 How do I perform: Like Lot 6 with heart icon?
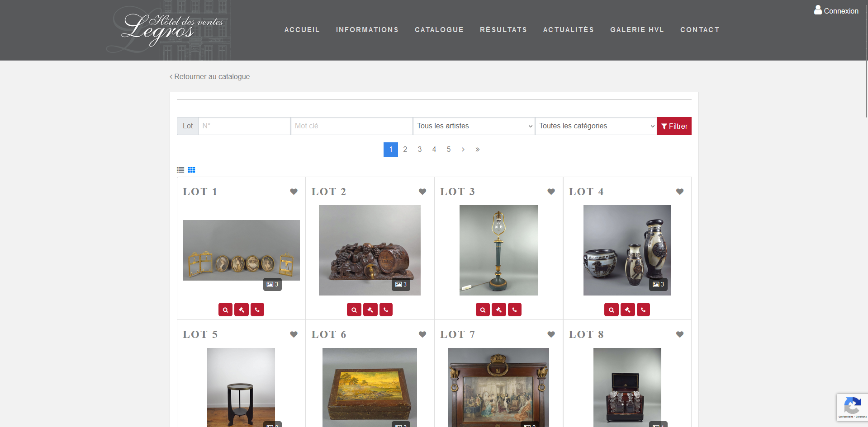422,334
